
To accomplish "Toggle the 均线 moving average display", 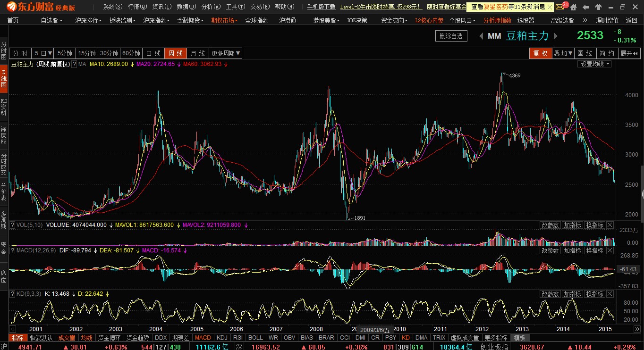I will 86,338.
